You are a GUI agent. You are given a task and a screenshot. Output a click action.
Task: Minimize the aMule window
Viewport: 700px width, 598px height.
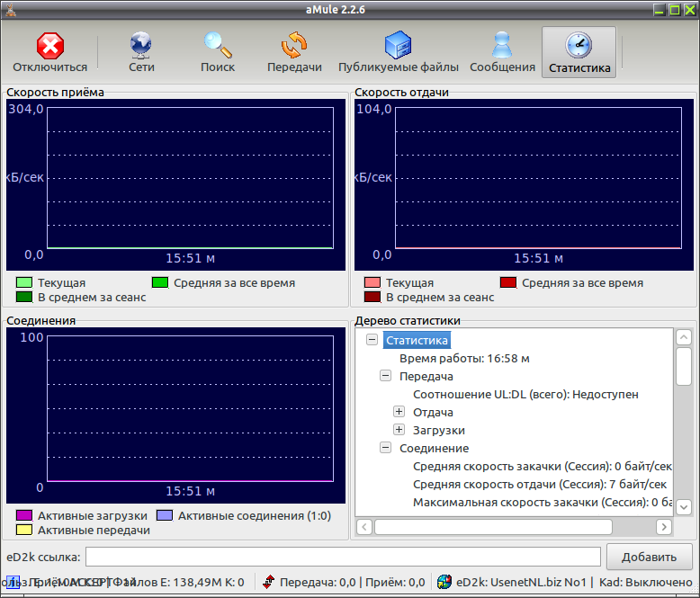pyautogui.click(x=660, y=9)
